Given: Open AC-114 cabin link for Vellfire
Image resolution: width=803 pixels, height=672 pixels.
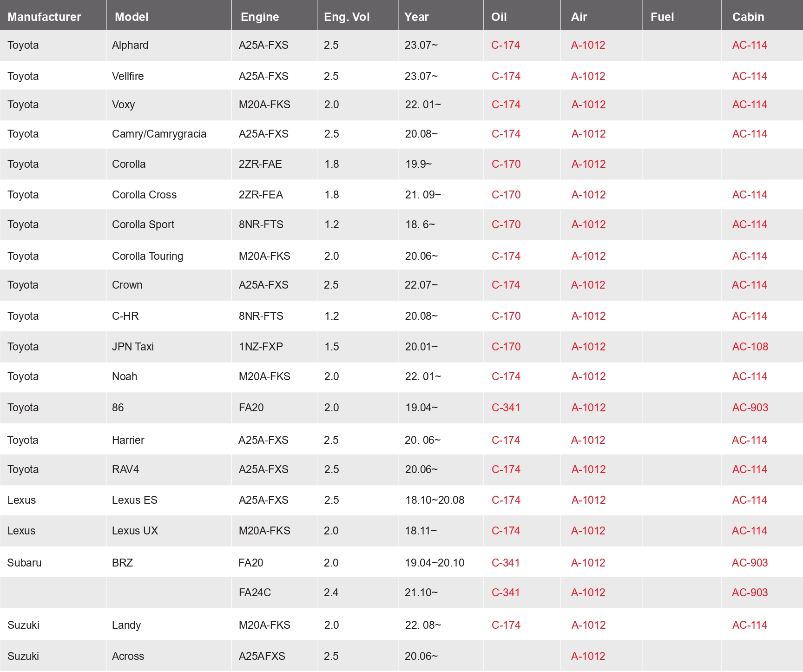Looking at the screenshot, I should (750, 76).
